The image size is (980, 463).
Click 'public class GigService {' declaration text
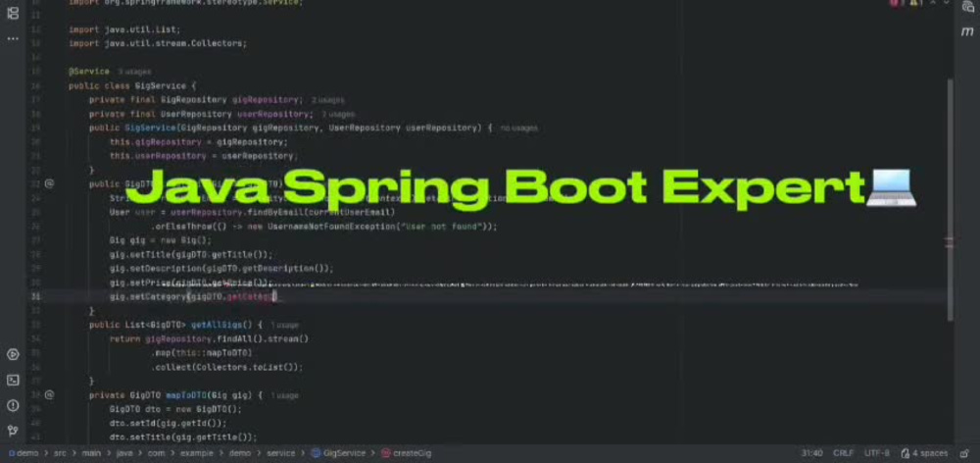(x=132, y=85)
